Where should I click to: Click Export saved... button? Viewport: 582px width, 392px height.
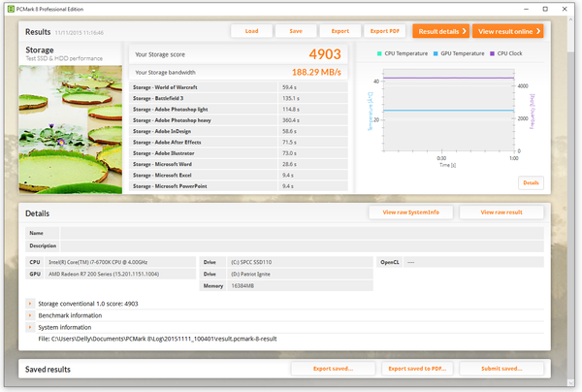333,369
